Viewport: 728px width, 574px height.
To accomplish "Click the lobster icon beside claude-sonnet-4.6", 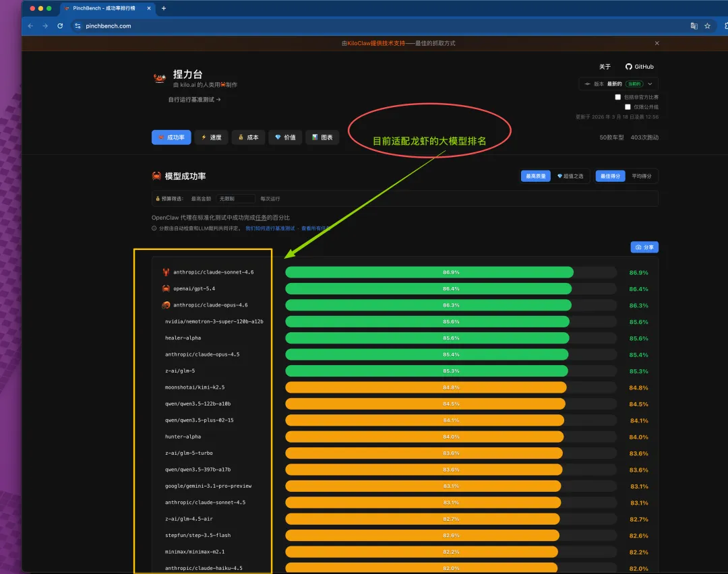I will coord(166,272).
